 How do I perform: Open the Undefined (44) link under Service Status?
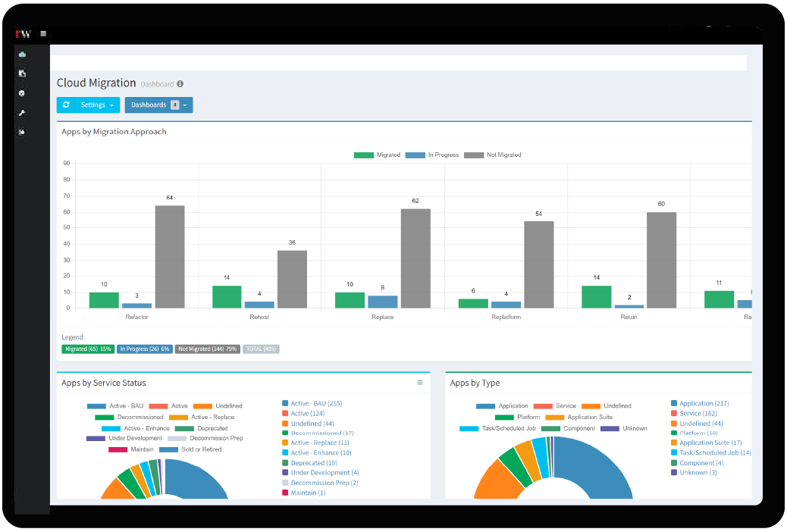click(x=312, y=424)
